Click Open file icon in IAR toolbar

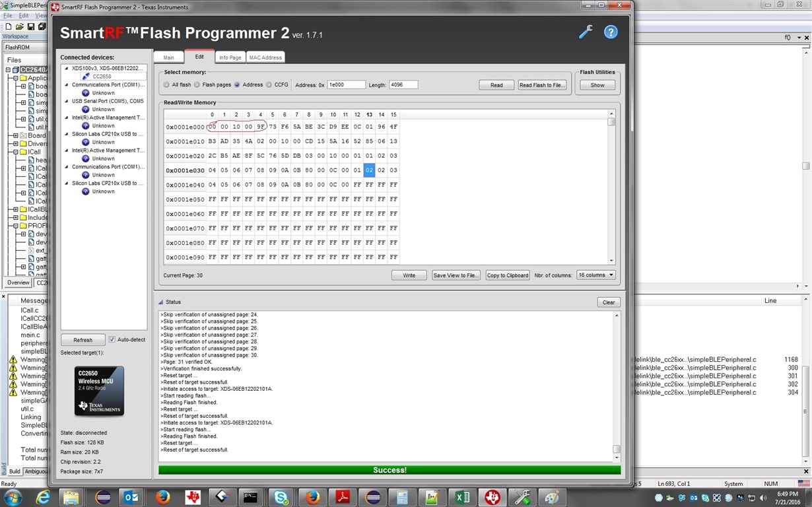click(x=20, y=26)
